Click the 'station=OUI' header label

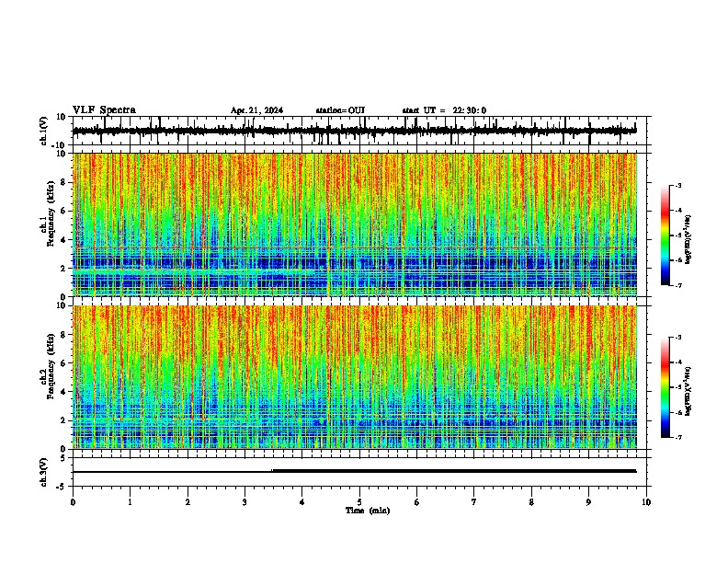340,110
